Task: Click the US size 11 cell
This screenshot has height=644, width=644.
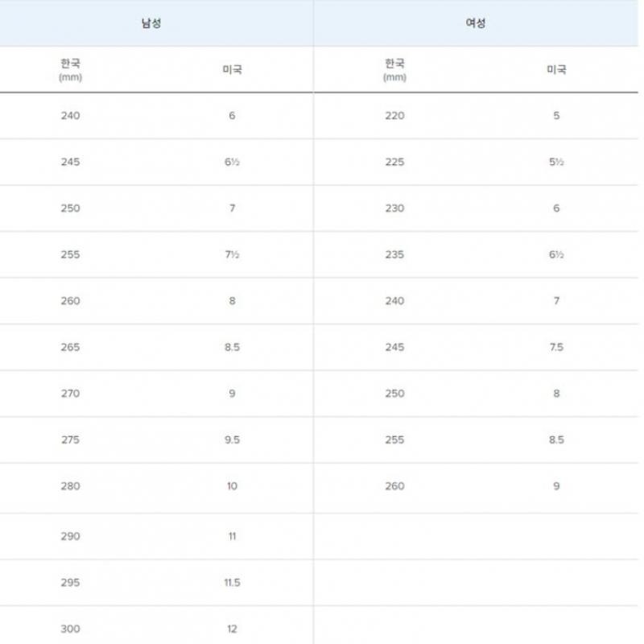Action: [232, 536]
